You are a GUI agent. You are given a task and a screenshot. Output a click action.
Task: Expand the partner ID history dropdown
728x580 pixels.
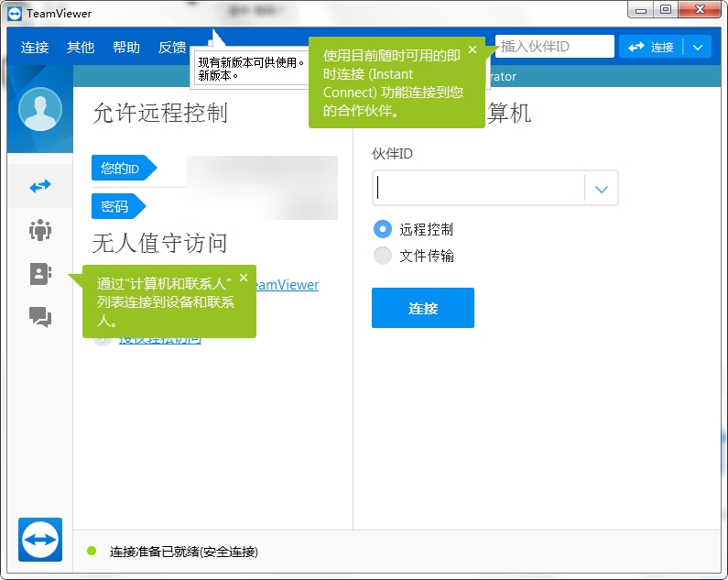(x=602, y=189)
